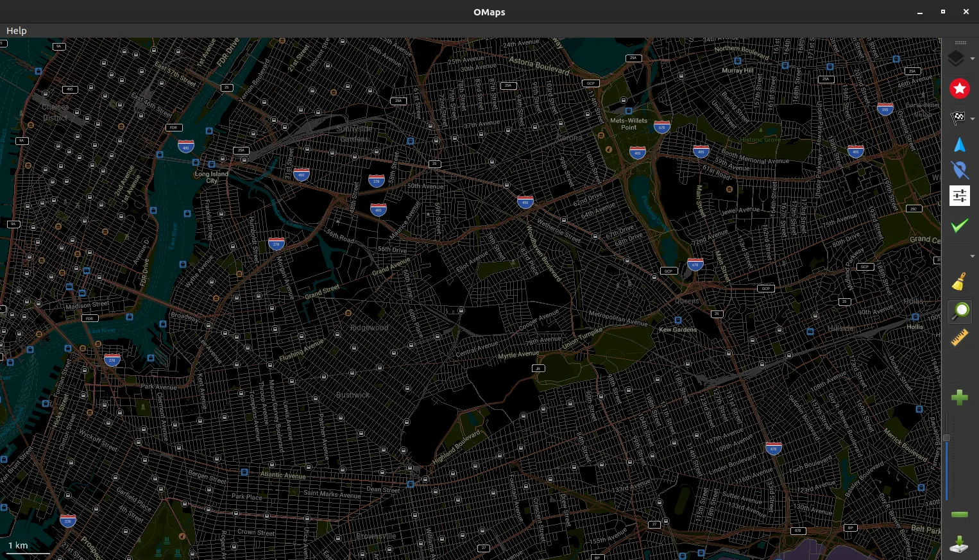Open settings with the sliders icon

(x=960, y=196)
